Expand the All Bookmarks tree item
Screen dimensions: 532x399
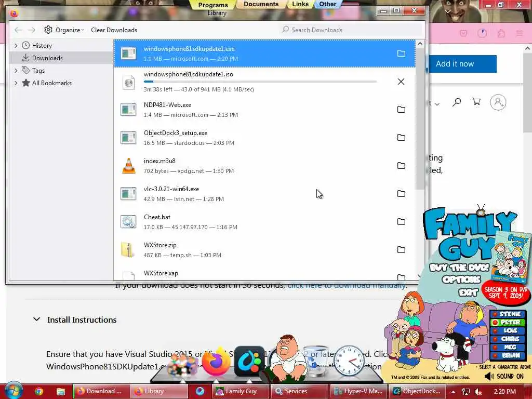[16, 83]
